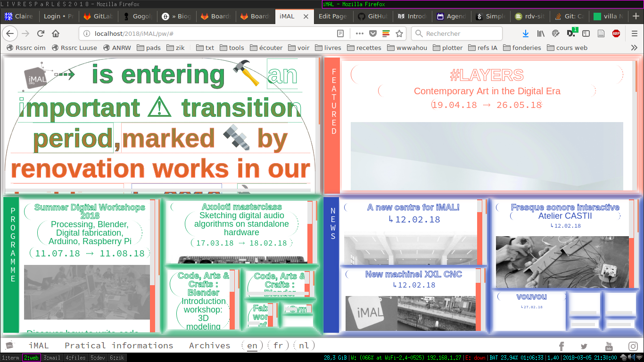Show more bookmarks toolbar items

(x=634, y=48)
